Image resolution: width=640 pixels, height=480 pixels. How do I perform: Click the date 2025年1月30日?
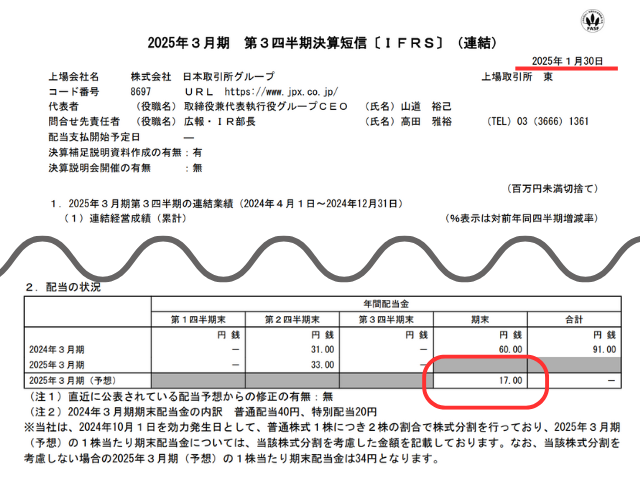[x=567, y=61]
